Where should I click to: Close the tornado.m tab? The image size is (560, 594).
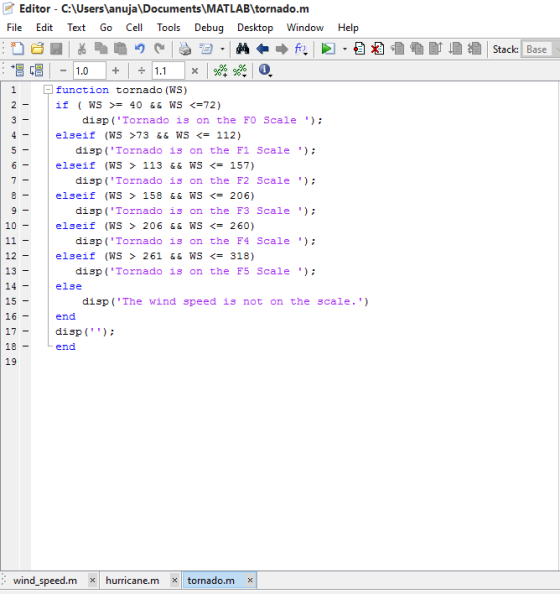tap(250, 580)
